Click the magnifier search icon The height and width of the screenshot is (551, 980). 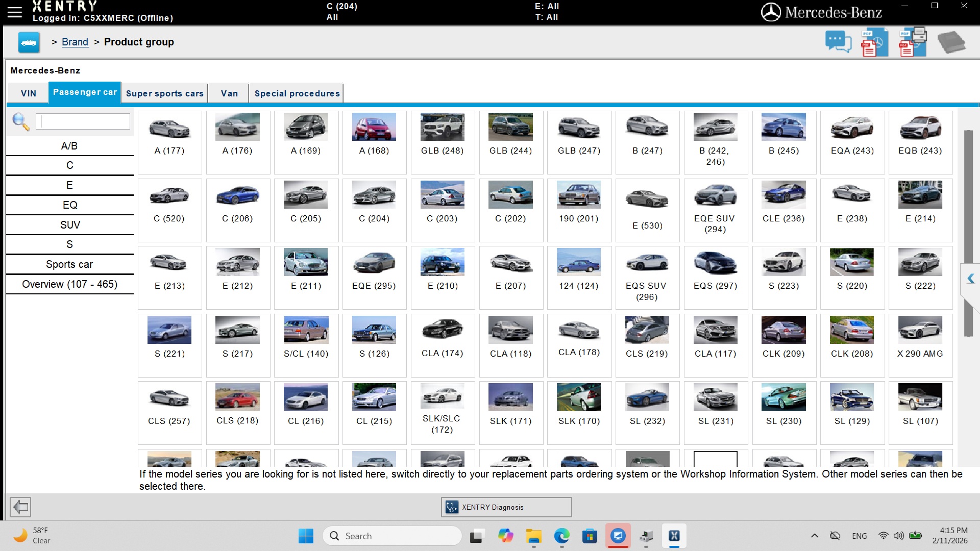tap(20, 121)
